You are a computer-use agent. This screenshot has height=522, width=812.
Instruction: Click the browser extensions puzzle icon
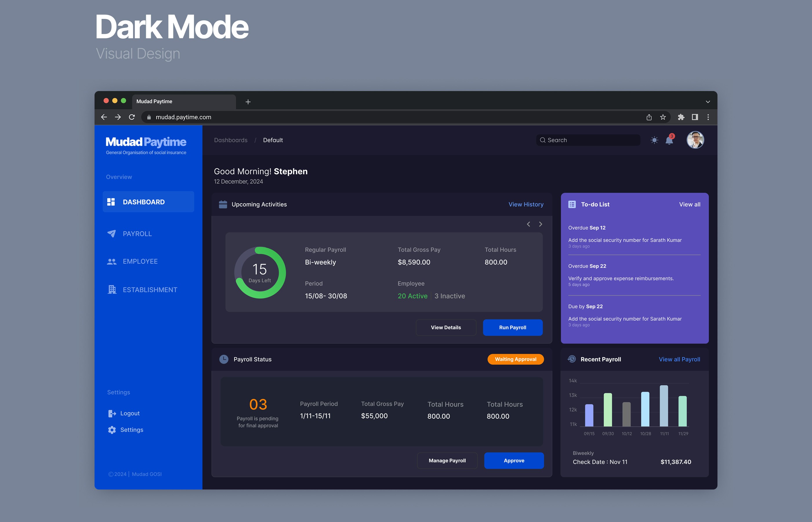pos(681,117)
